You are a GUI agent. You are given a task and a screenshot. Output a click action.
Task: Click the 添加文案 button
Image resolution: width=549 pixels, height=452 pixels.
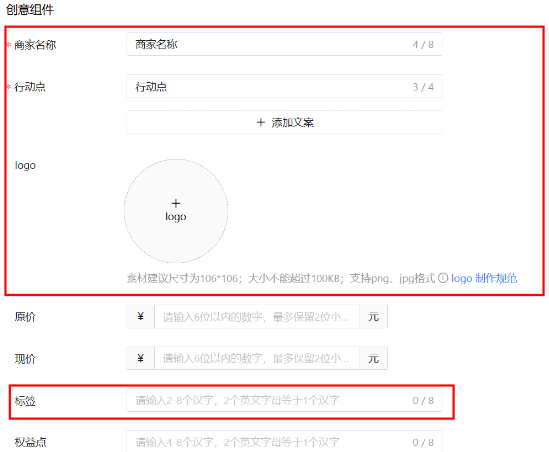click(x=284, y=122)
